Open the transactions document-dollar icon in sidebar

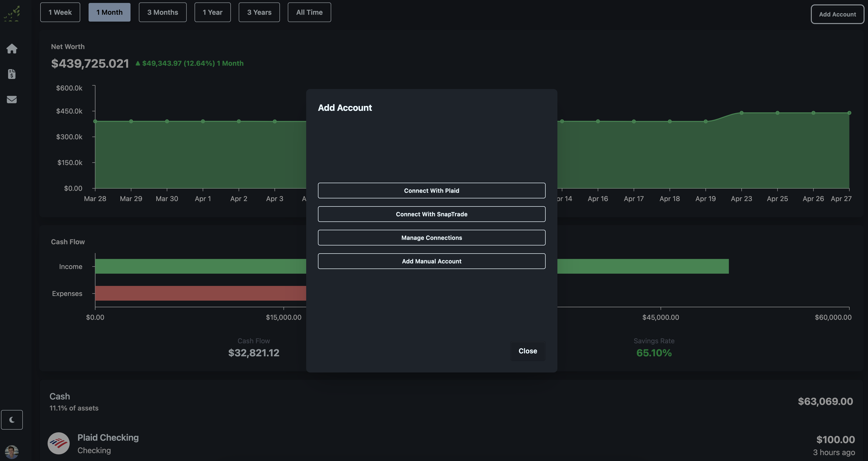point(12,74)
